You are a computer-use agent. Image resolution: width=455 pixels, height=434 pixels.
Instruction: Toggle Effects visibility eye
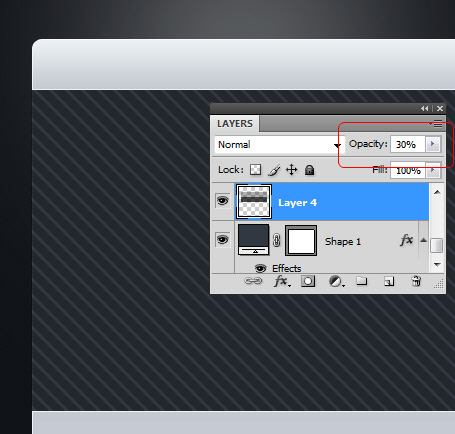[261, 268]
